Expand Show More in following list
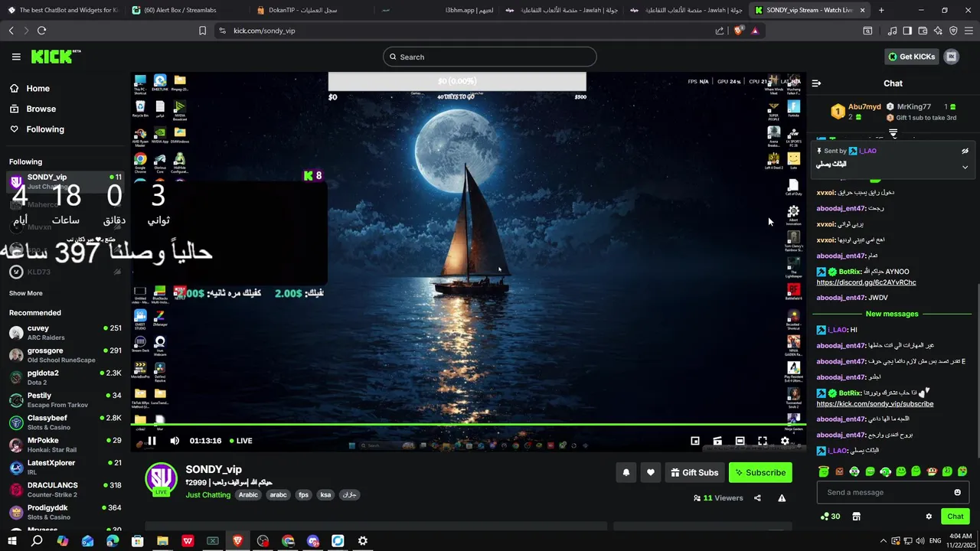Image resolution: width=980 pixels, height=551 pixels. (26, 293)
